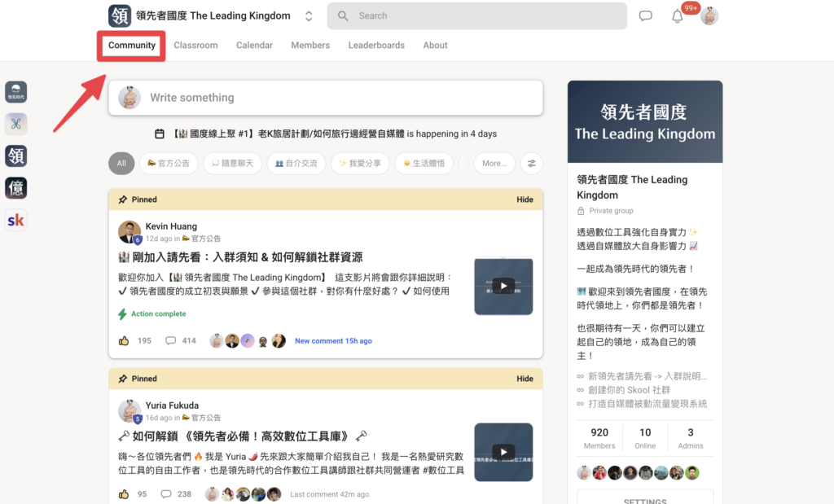The image size is (834, 504).
Task: Open post 如何解鎖《領先者必備！高效數位工具庫》
Action: pyautogui.click(x=242, y=436)
